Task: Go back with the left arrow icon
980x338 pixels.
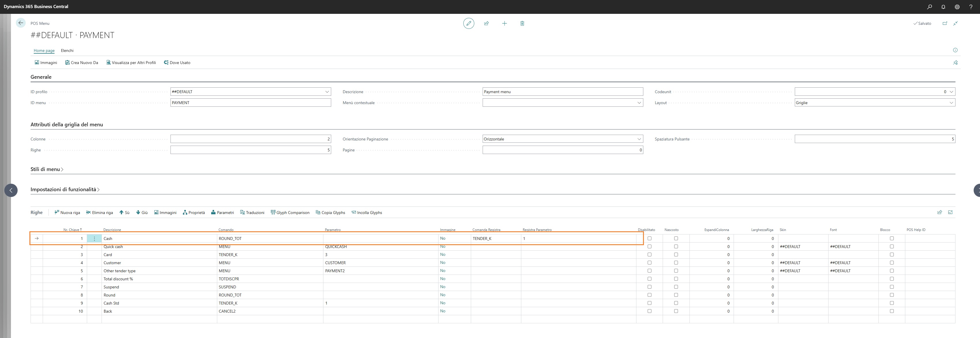Action: point(20,23)
